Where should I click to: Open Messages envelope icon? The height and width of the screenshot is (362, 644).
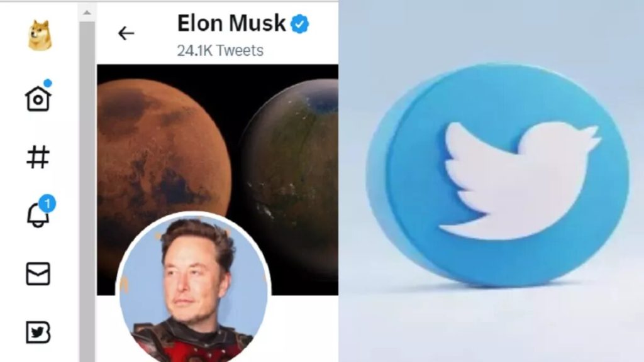point(38,274)
